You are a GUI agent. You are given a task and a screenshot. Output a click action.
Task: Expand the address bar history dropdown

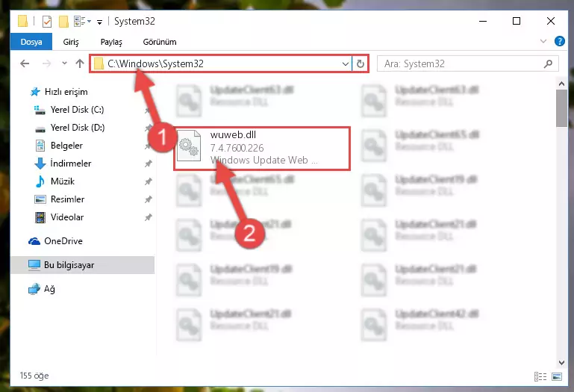click(x=345, y=64)
